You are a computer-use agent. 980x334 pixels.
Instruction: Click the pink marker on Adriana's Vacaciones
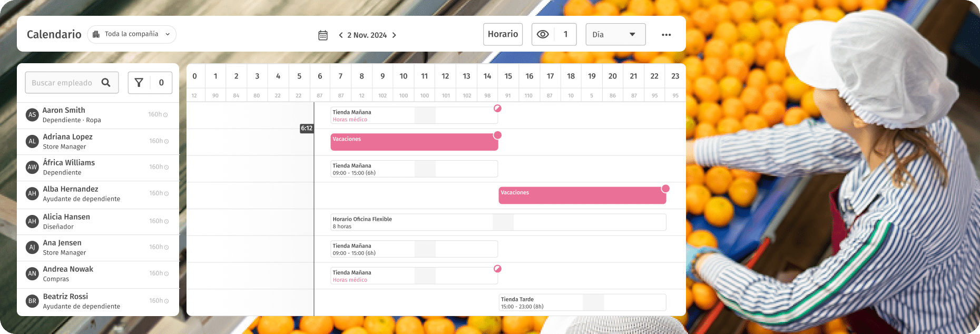click(x=497, y=135)
